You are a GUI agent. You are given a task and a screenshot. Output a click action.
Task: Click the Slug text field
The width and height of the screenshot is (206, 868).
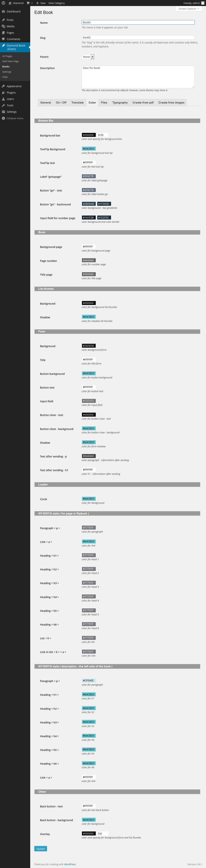tap(138, 37)
